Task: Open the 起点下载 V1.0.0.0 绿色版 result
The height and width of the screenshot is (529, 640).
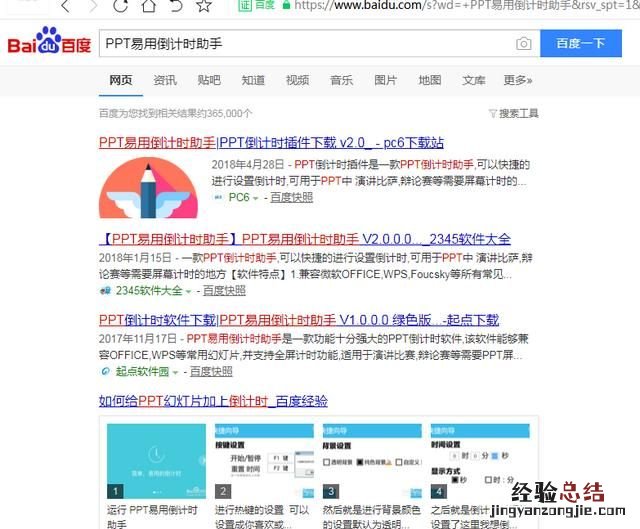Action: pyautogui.click(x=299, y=320)
